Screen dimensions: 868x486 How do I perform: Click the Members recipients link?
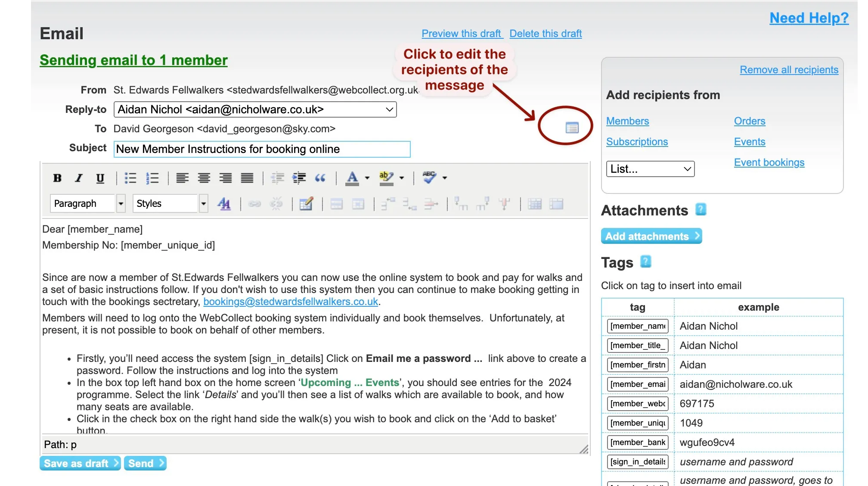(x=628, y=121)
